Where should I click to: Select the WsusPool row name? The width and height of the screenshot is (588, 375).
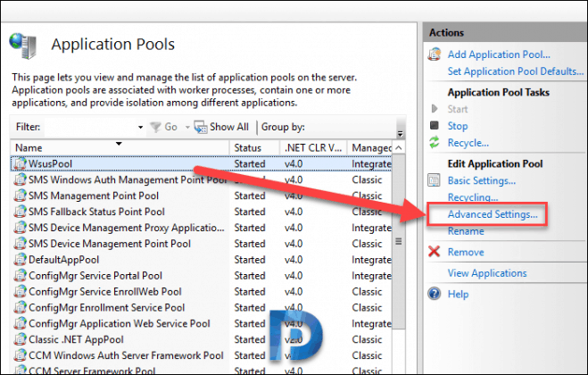[x=50, y=163]
